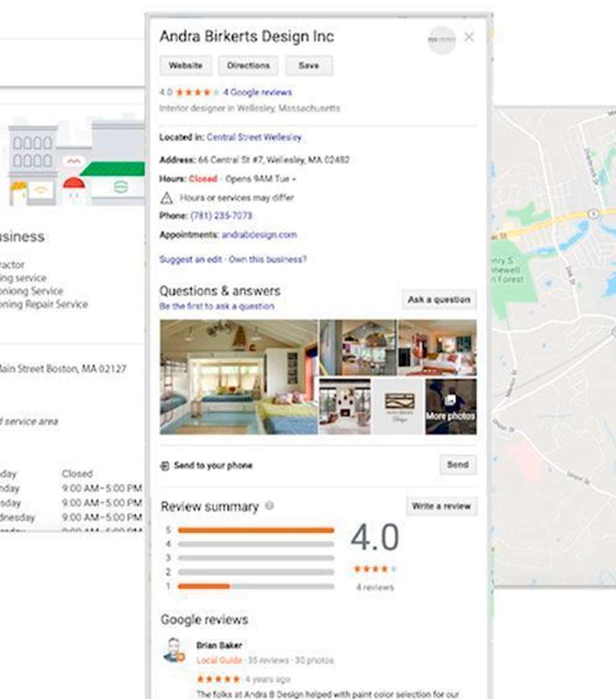Click the star rating icons beside 4.0

click(198, 92)
